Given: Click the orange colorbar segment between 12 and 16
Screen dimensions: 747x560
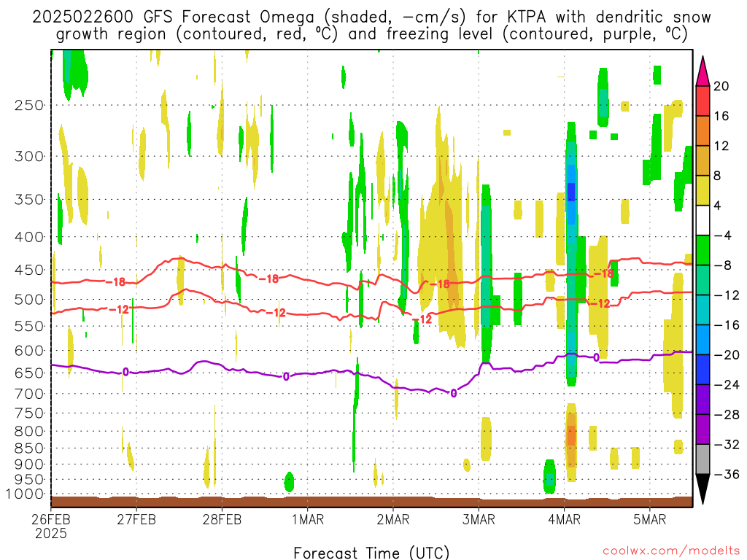Looking at the screenshot, I should 703,131.
